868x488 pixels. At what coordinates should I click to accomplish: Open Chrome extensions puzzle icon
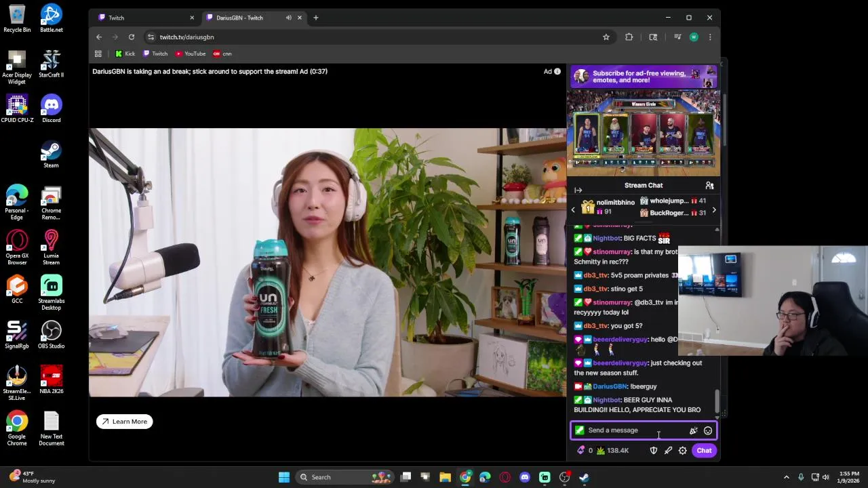629,37
